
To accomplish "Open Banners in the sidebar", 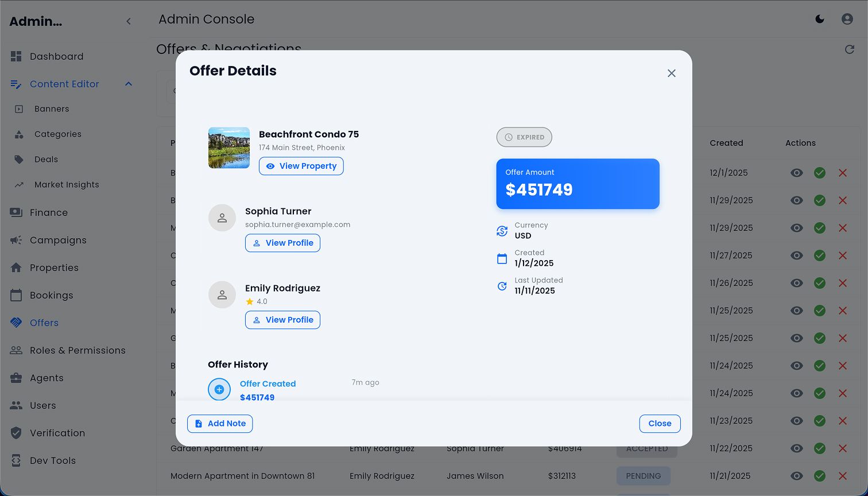I will (x=52, y=109).
